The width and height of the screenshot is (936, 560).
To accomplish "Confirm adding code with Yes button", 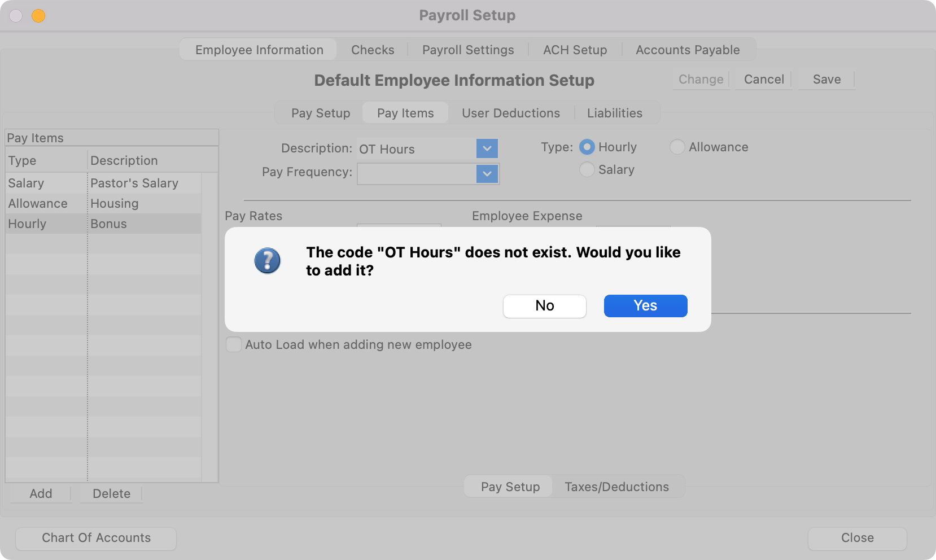I will [645, 306].
